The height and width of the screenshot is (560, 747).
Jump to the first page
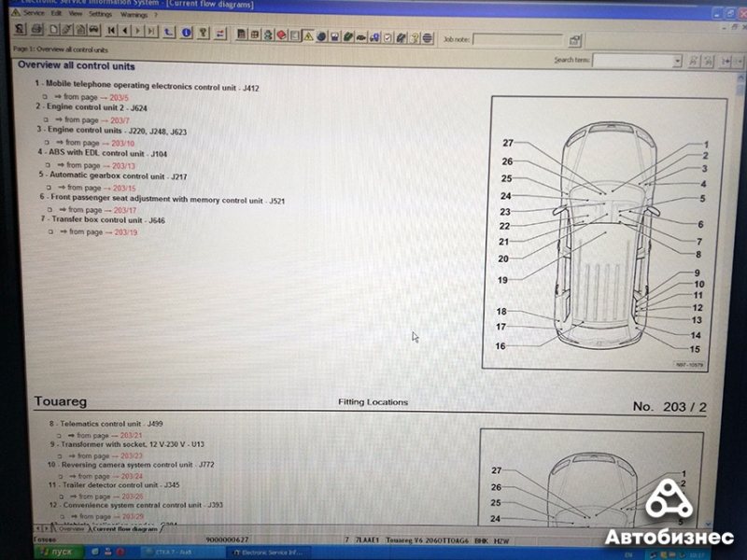[111, 32]
